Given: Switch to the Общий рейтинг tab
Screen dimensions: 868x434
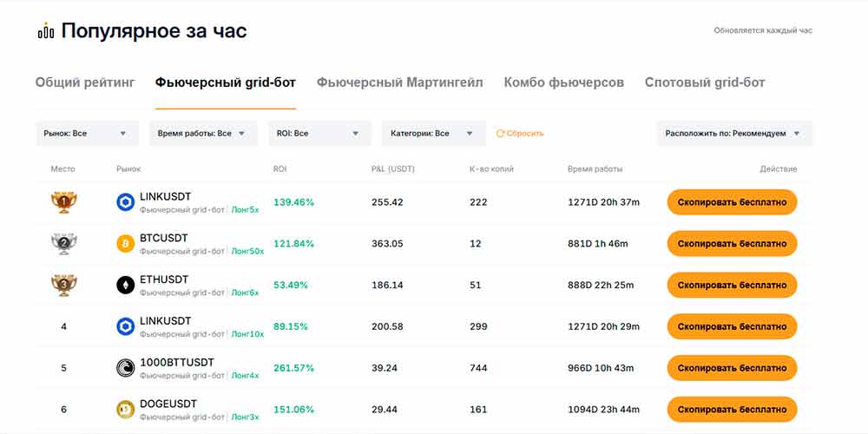Looking at the screenshot, I should point(85,83).
